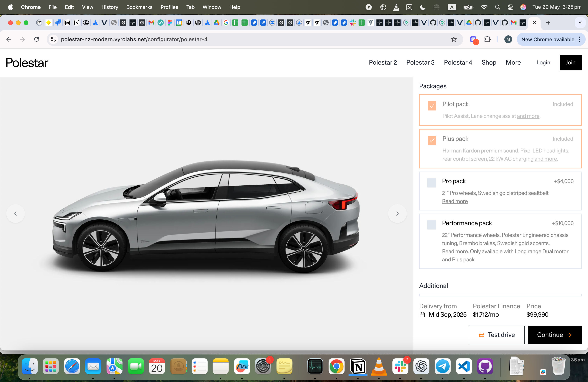This screenshot has width=588, height=382.
Task: Click the extension icon with red badge
Action: click(x=474, y=40)
